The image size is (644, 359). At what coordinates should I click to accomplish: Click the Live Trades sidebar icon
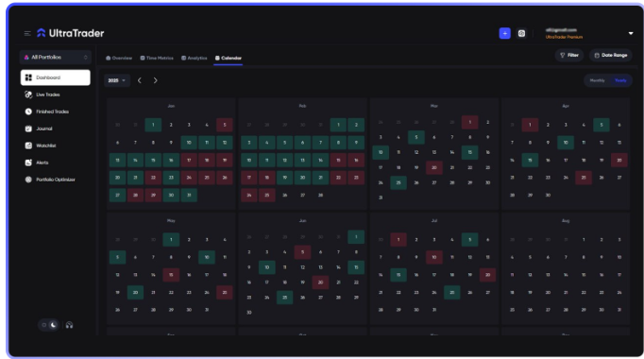(x=28, y=94)
